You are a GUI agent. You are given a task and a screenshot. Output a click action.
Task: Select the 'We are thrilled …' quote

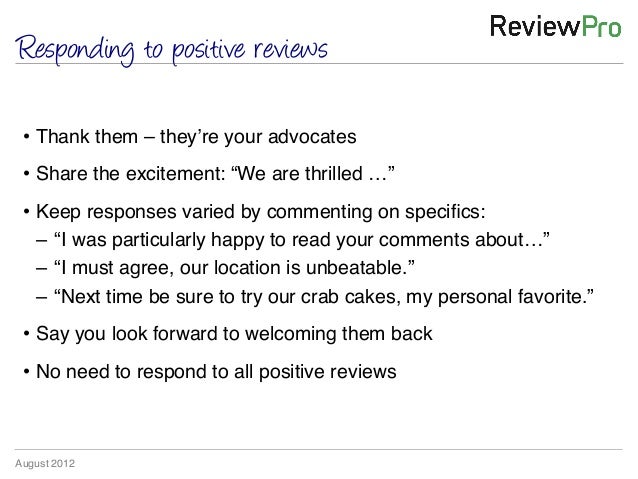coord(313,174)
